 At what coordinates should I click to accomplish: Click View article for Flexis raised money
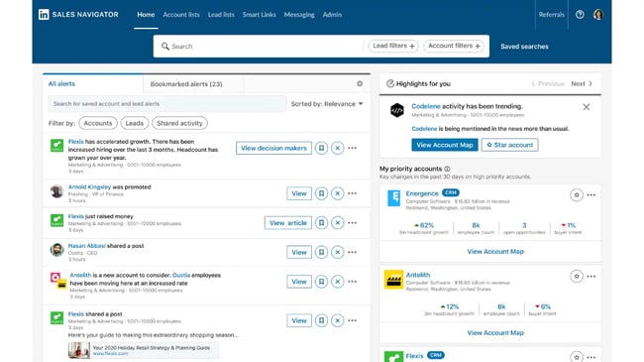point(288,223)
